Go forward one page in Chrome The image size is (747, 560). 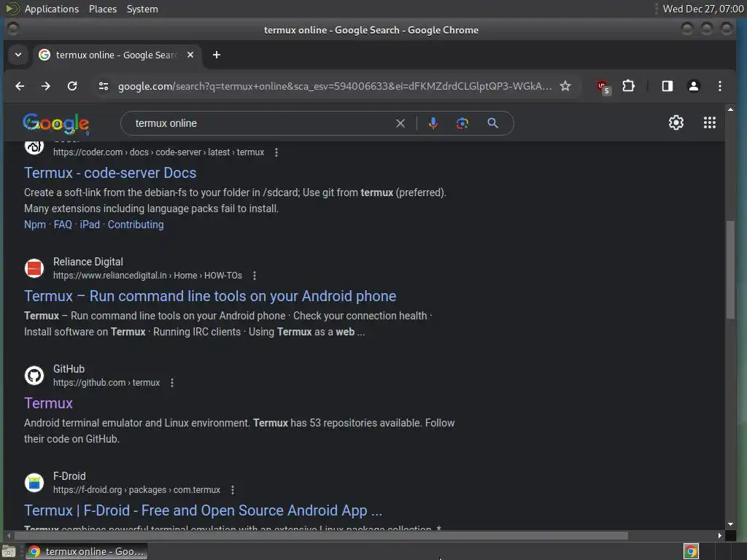[46, 86]
